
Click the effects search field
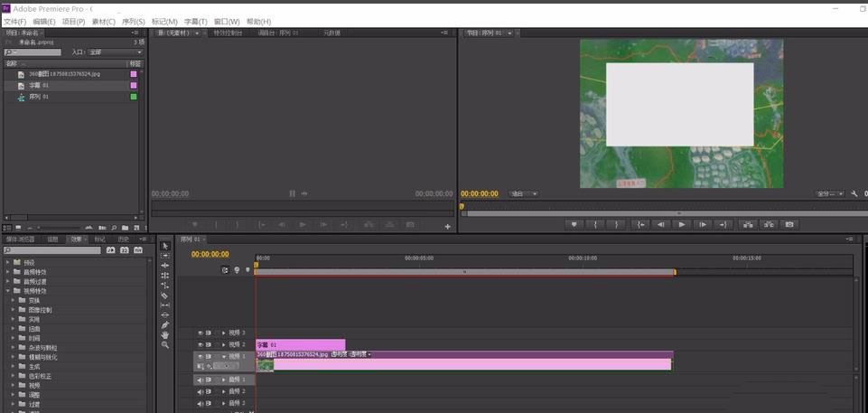pos(52,251)
